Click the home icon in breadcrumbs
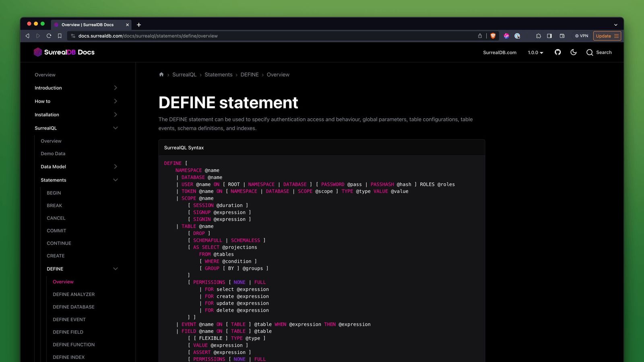644x362 pixels. click(x=161, y=74)
